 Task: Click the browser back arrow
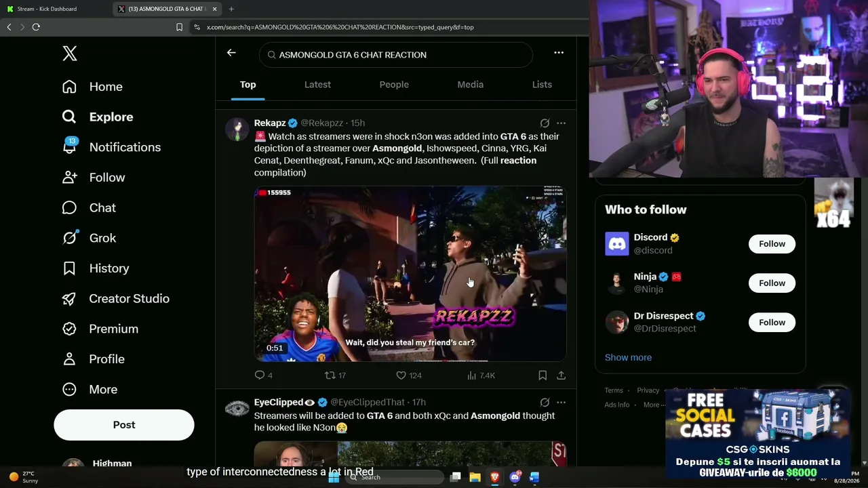pyautogui.click(x=9, y=27)
